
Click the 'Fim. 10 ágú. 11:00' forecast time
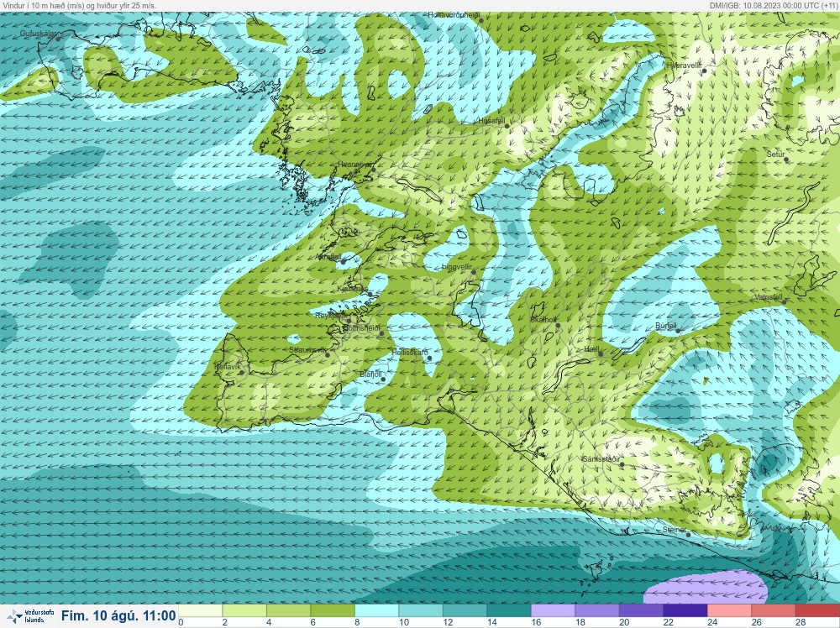[x=118, y=615]
